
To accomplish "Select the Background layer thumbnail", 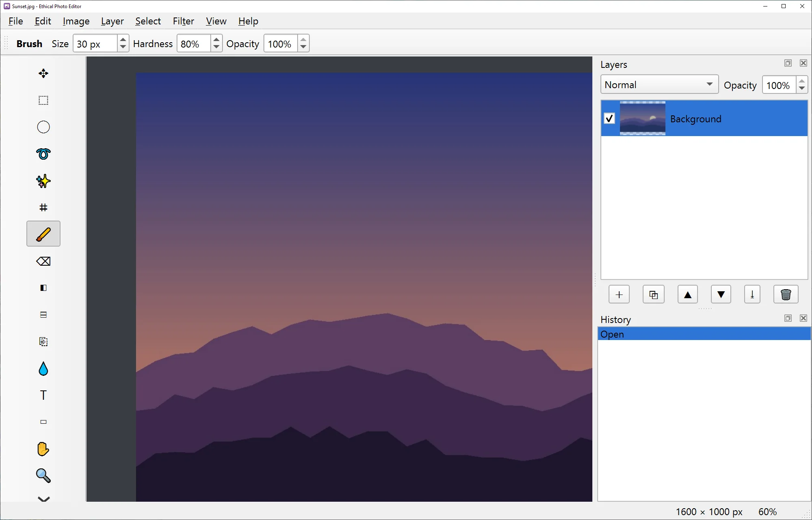I will pos(643,118).
